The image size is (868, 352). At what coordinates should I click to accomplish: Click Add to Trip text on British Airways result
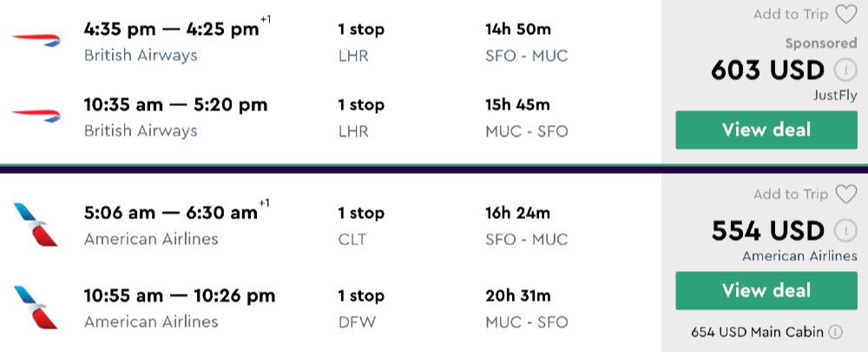point(790,14)
